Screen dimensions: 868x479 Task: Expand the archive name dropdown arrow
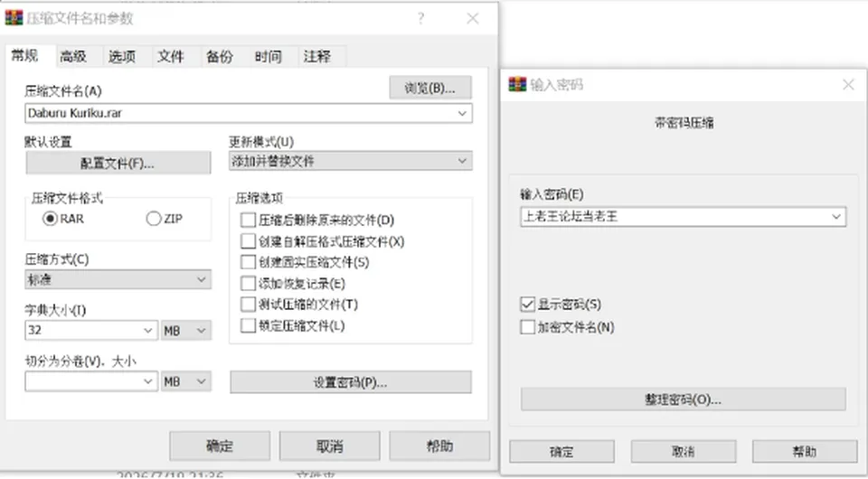462,113
